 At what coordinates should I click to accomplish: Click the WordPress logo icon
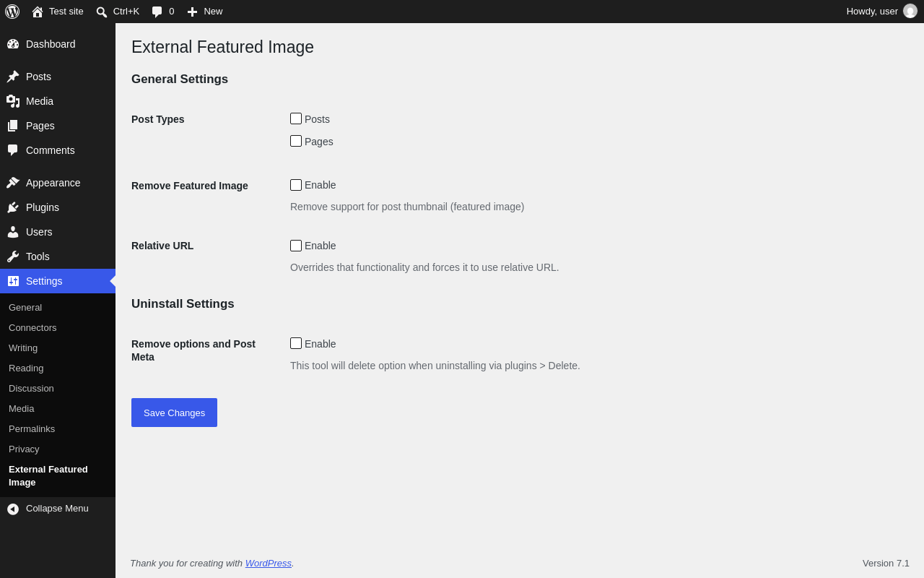pyautogui.click(x=12, y=12)
